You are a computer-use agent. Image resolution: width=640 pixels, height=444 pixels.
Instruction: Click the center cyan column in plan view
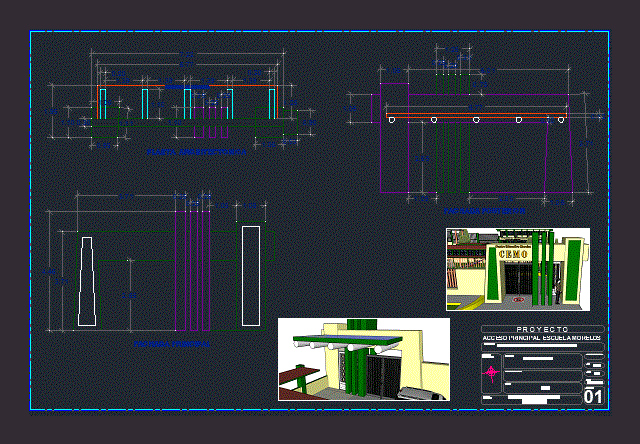(187, 104)
